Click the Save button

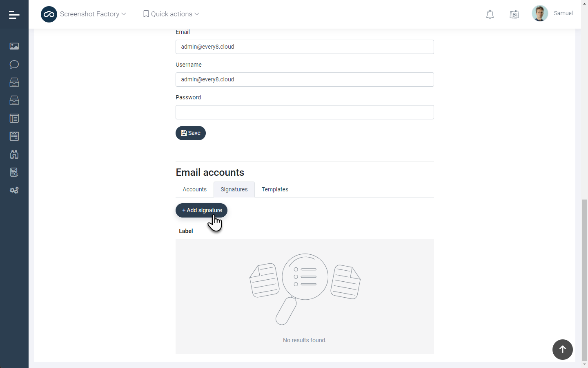[x=191, y=133]
